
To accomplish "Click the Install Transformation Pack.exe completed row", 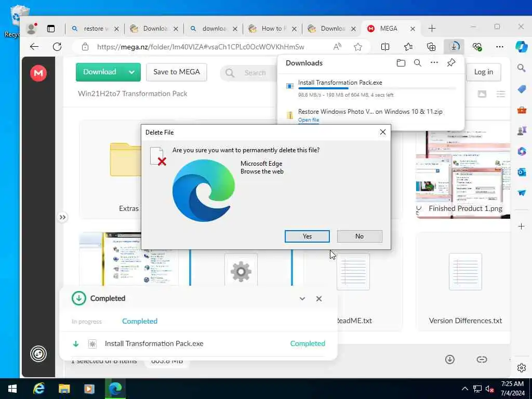I will [198, 344].
